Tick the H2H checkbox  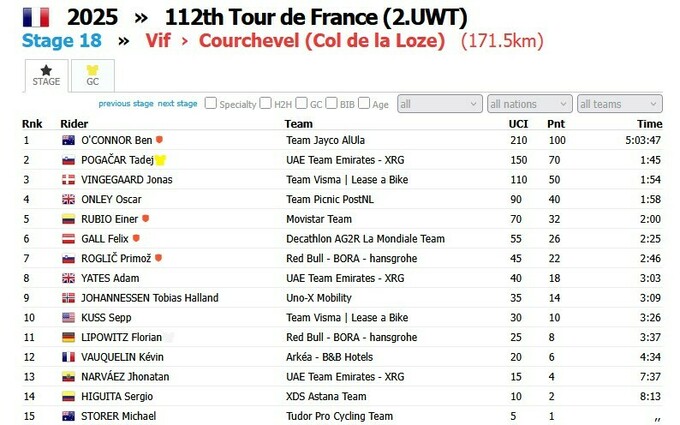coord(266,103)
